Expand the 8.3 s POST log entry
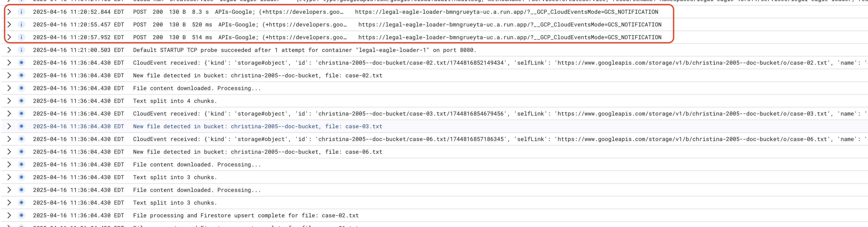Viewport: 868px width, 227px height. tap(9, 12)
